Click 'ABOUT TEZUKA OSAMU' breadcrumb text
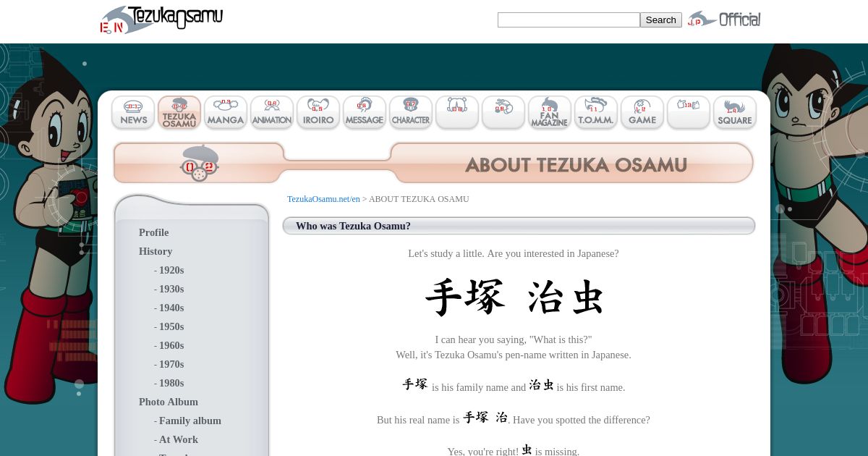This screenshot has width=868, height=456. (x=419, y=199)
